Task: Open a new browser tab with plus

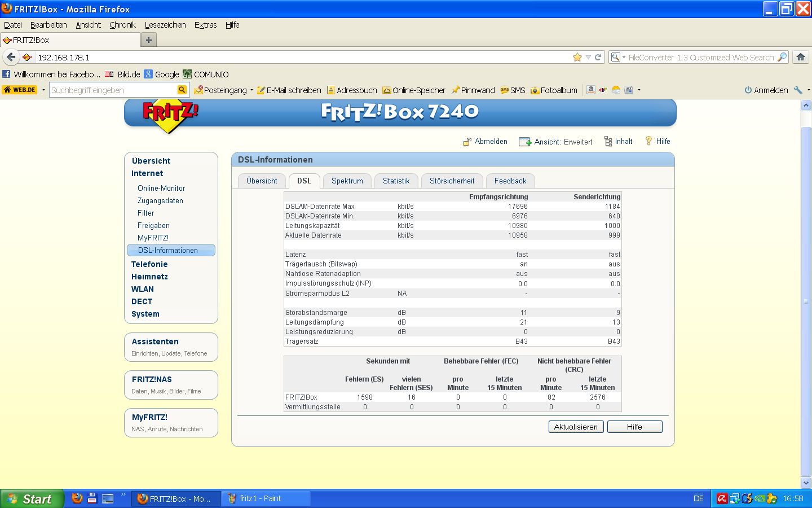Action: 149,40
